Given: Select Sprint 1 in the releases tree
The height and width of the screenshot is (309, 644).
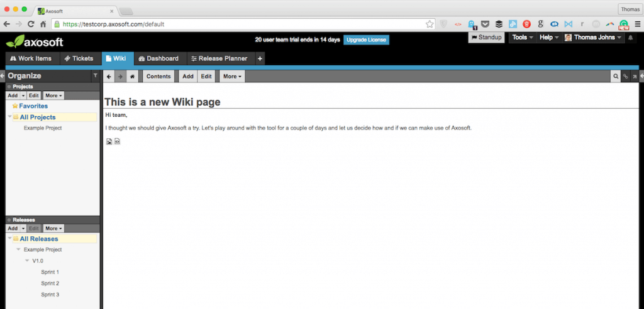Looking at the screenshot, I should (x=50, y=272).
